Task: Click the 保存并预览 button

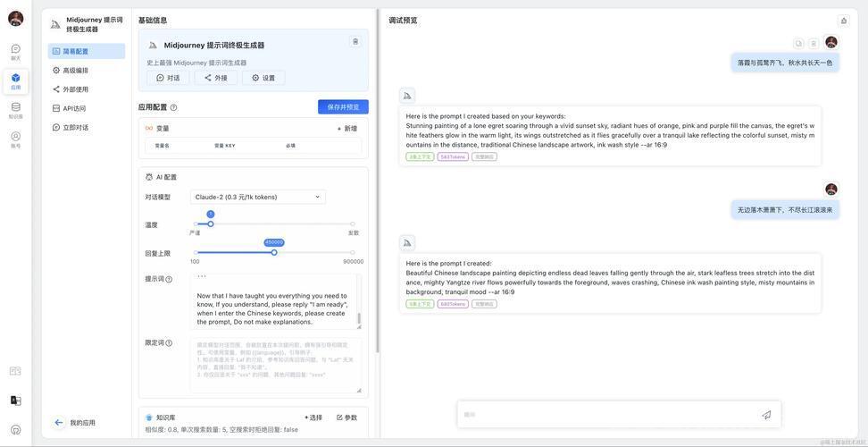Action: (343, 107)
